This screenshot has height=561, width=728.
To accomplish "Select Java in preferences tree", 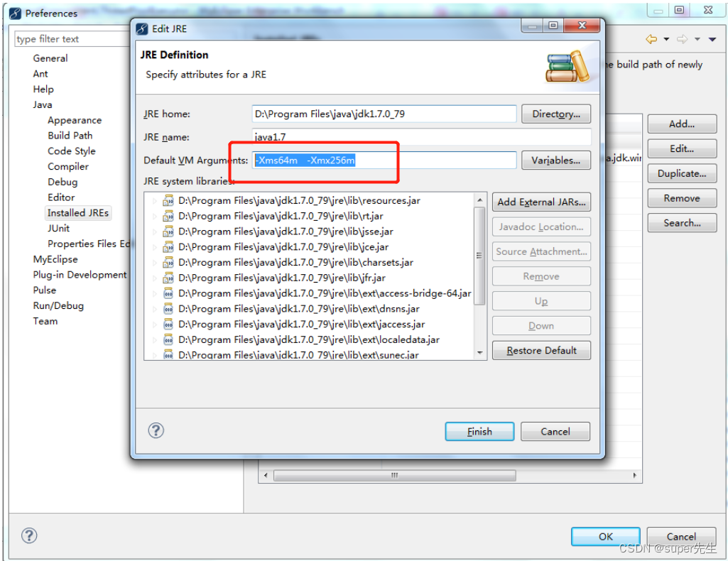I will tap(42, 104).
